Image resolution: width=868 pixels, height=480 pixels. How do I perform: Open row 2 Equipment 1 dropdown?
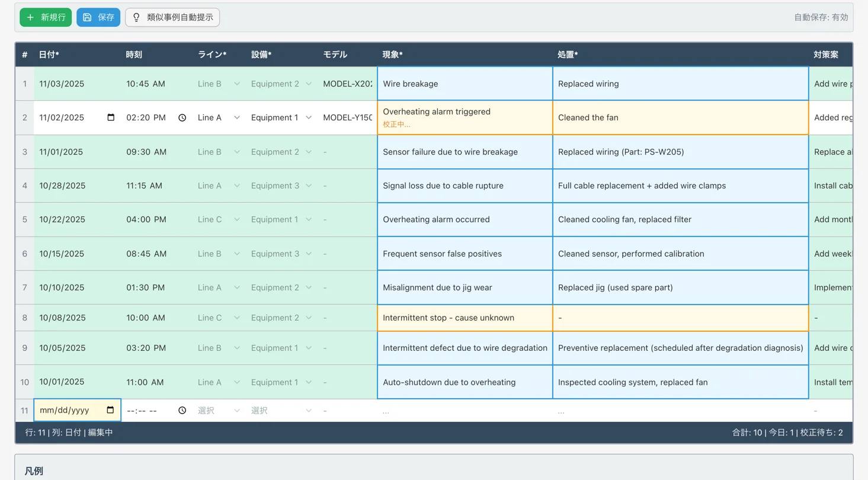point(281,118)
